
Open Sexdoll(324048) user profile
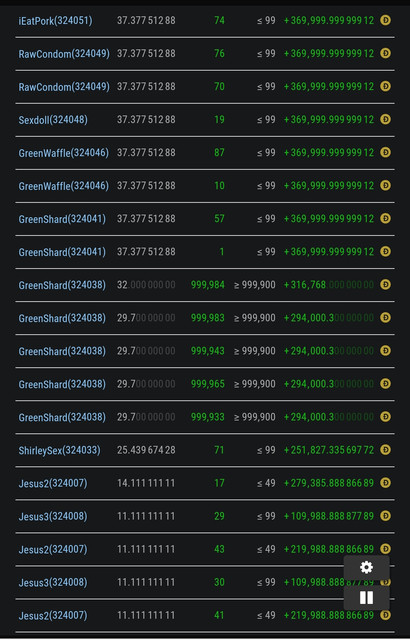[53, 120]
